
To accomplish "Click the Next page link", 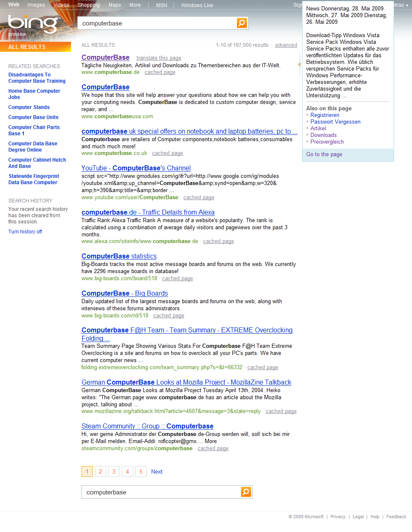I will (157, 471).
